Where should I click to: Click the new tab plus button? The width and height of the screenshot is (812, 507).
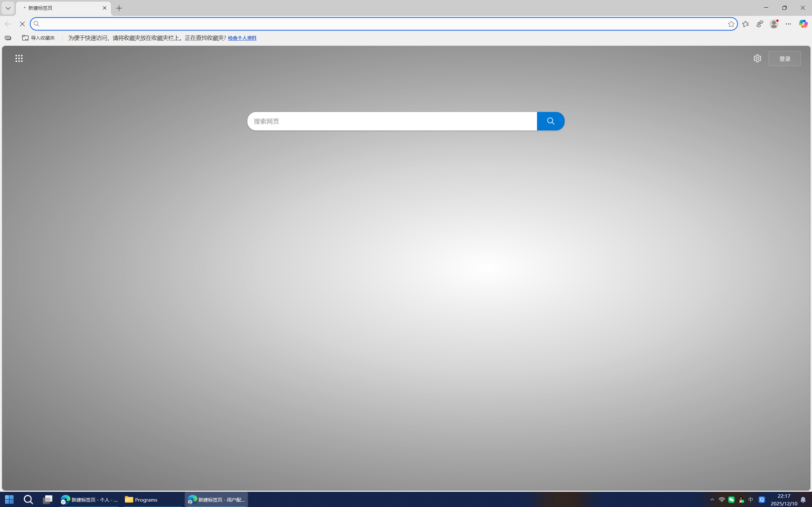(x=119, y=8)
